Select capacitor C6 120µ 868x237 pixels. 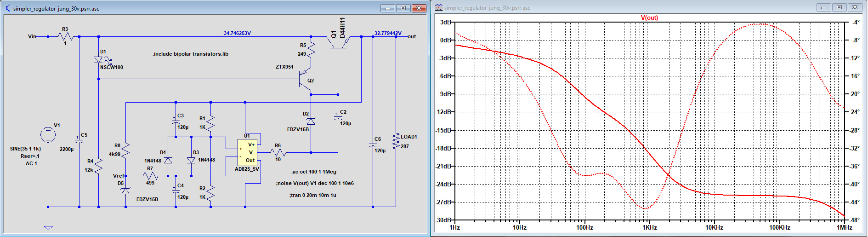373,144
